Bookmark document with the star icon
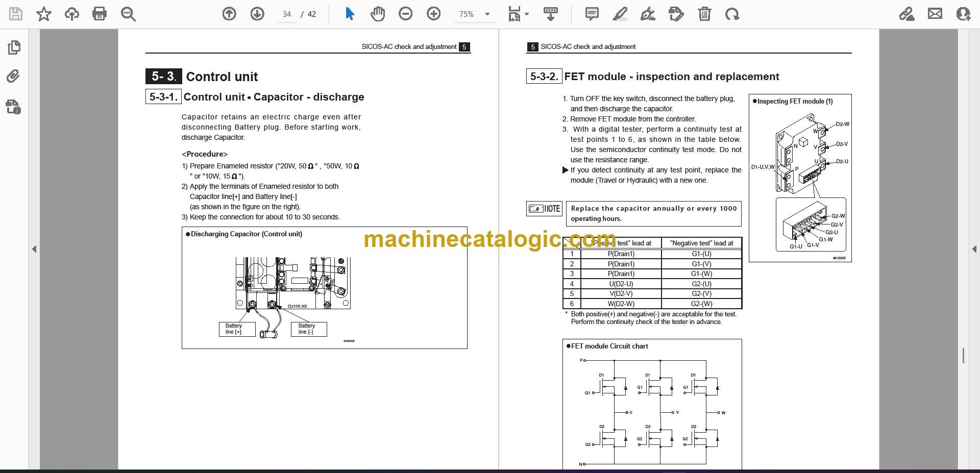The height and width of the screenshot is (473, 980). 44,14
